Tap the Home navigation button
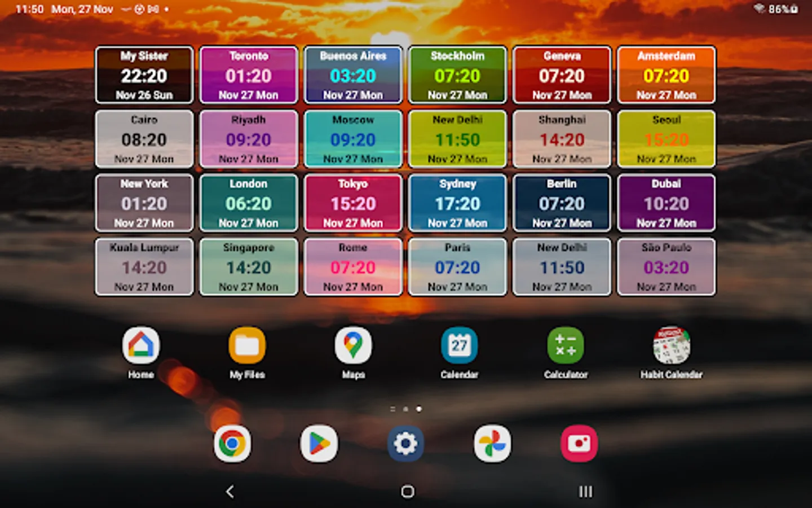The width and height of the screenshot is (812, 508). pos(406,492)
